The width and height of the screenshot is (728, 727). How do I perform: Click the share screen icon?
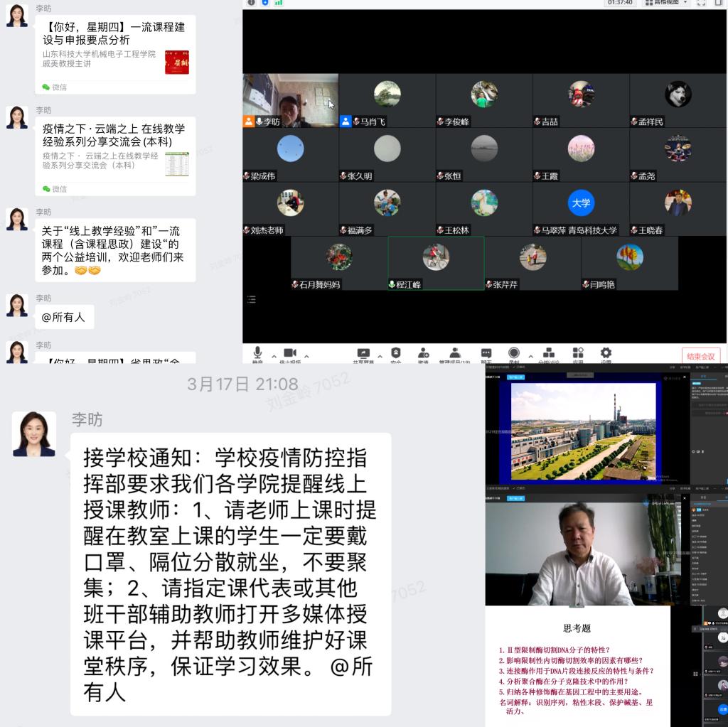click(363, 353)
